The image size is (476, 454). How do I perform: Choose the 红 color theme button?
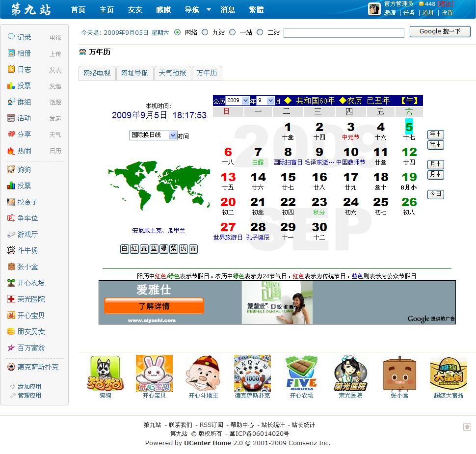click(134, 249)
